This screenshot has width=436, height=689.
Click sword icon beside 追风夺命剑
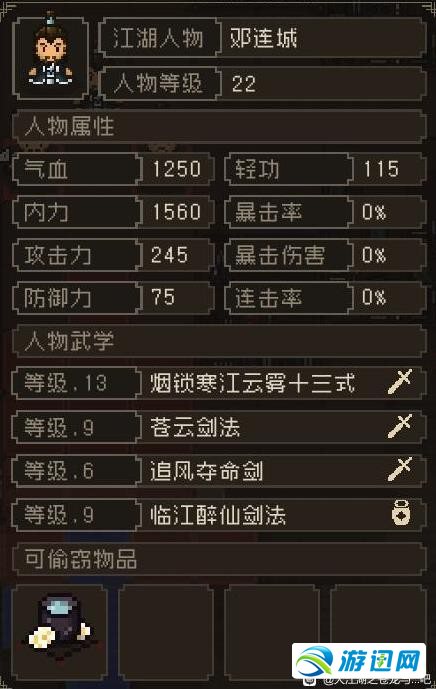coord(400,469)
